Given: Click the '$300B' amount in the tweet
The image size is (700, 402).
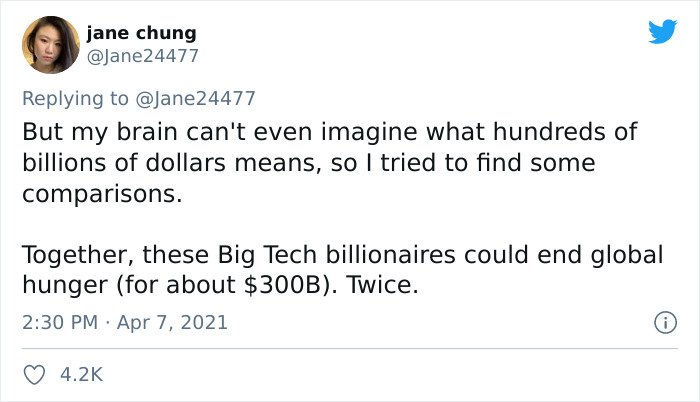Looking at the screenshot, I should pyautogui.click(x=283, y=285).
